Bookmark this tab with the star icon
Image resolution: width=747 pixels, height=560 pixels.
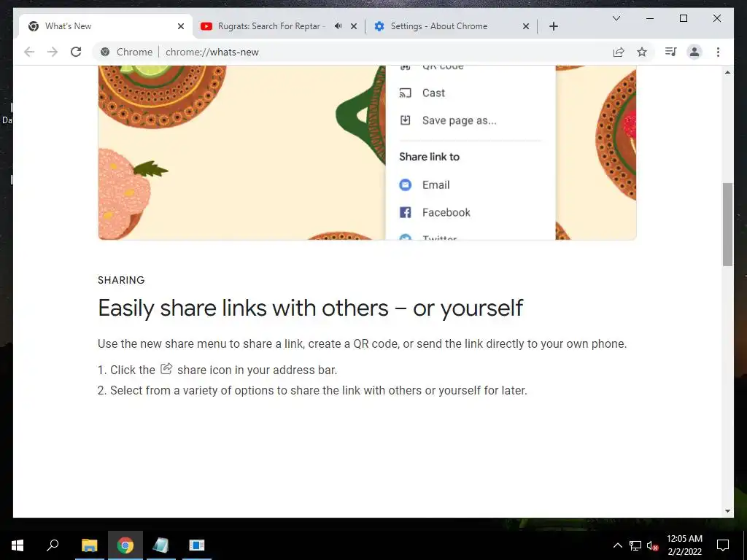coord(642,52)
